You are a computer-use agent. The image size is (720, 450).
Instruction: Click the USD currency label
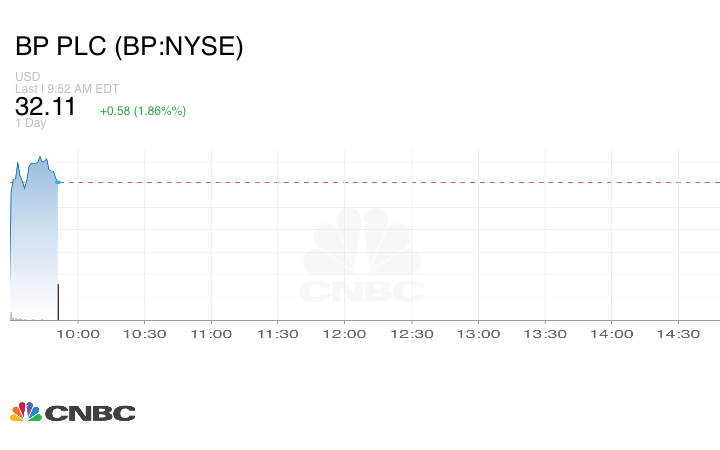[x=27, y=77]
